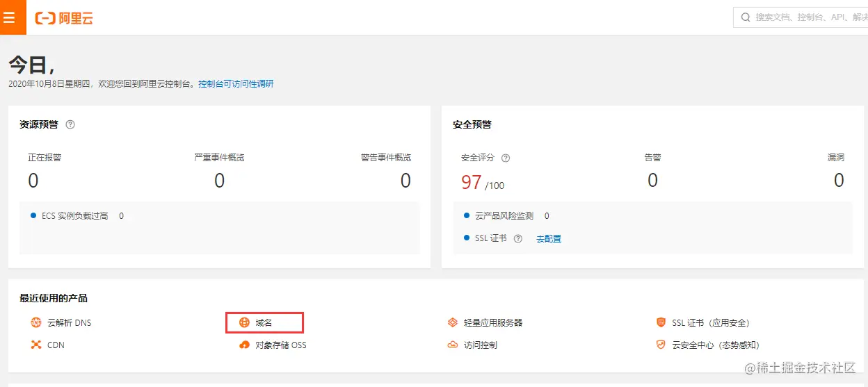Click the 云解析 DNS icon
Screen dimensions: 868x387
tap(36, 322)
